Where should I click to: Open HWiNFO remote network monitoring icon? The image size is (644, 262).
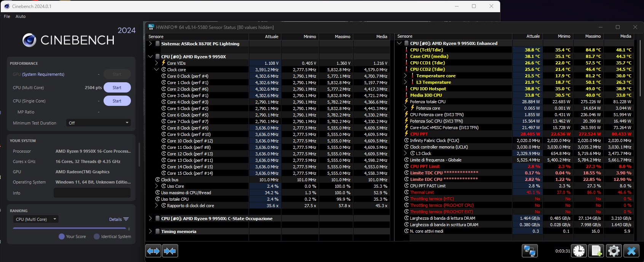tap(529, 251)
